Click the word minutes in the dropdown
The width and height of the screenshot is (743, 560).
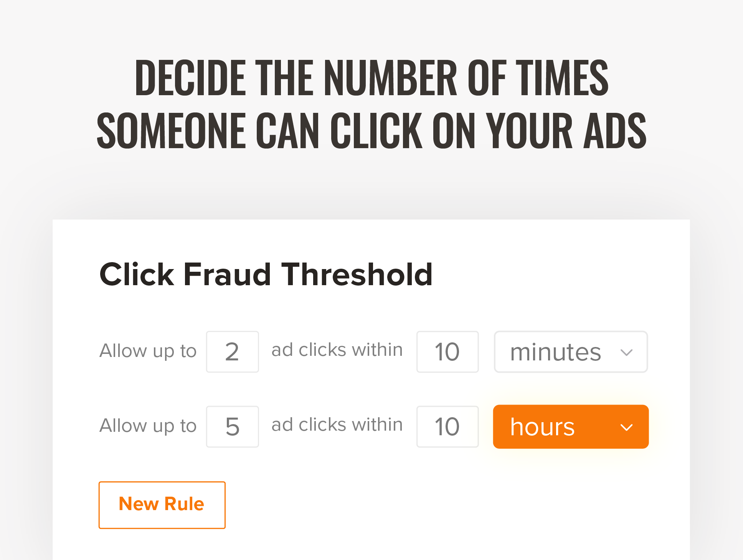pyautogui.click(x=555, y=352)
